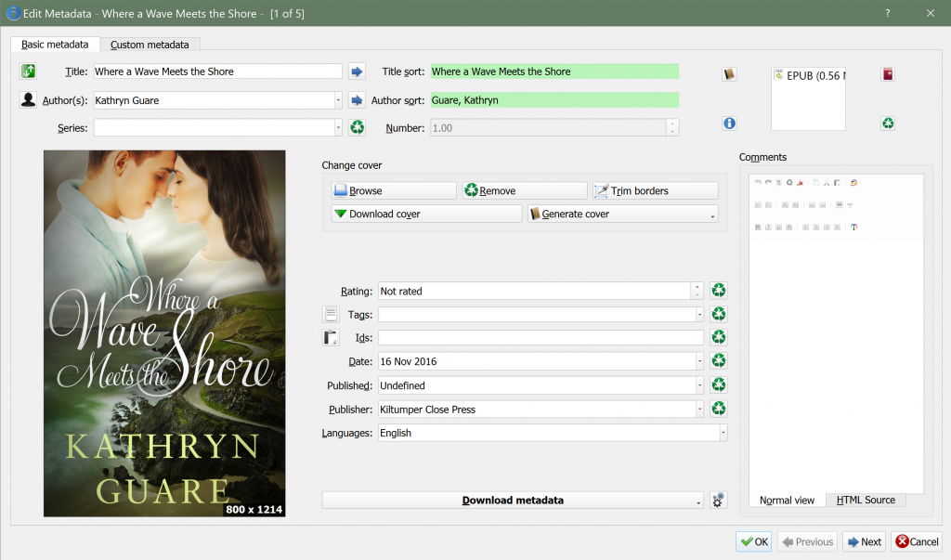Screen dimensions: 951x560
Task: Switch to the Custom metadata tab
Action: click(x=150, y=45)
